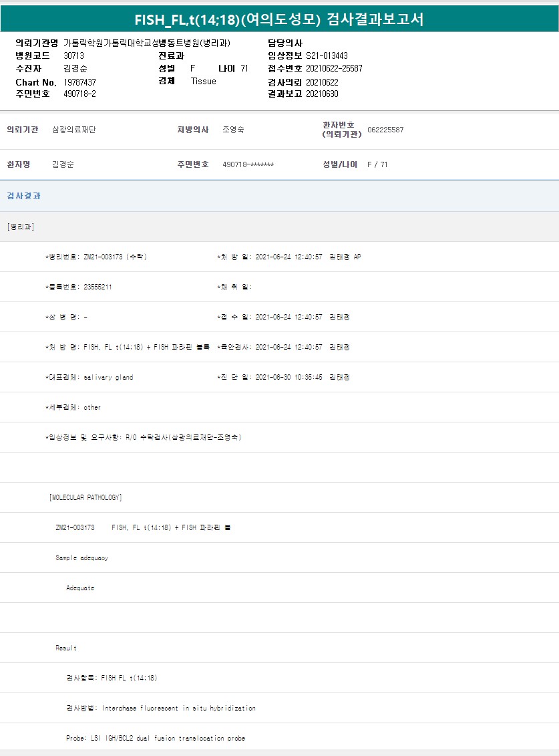Select the Chart No. value 19787437

79,82
